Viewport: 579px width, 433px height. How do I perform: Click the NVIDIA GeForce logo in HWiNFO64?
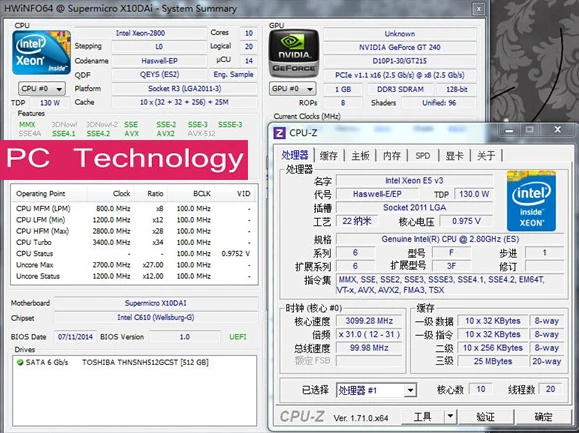click(x=294, y=53)
